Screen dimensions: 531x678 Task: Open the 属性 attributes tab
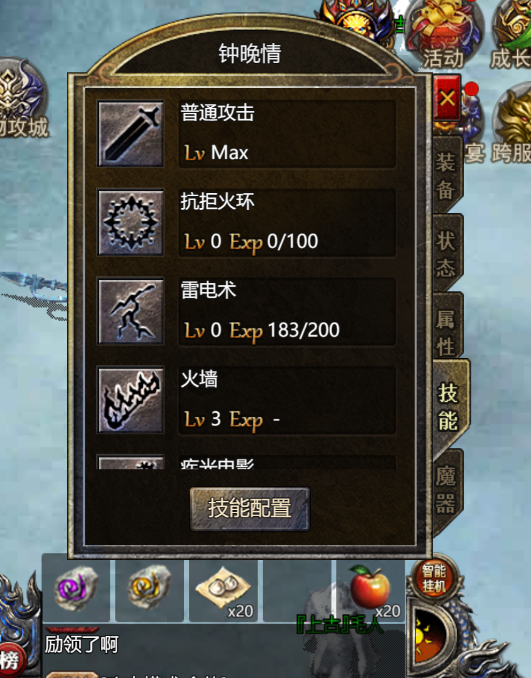tap(446, 332)
